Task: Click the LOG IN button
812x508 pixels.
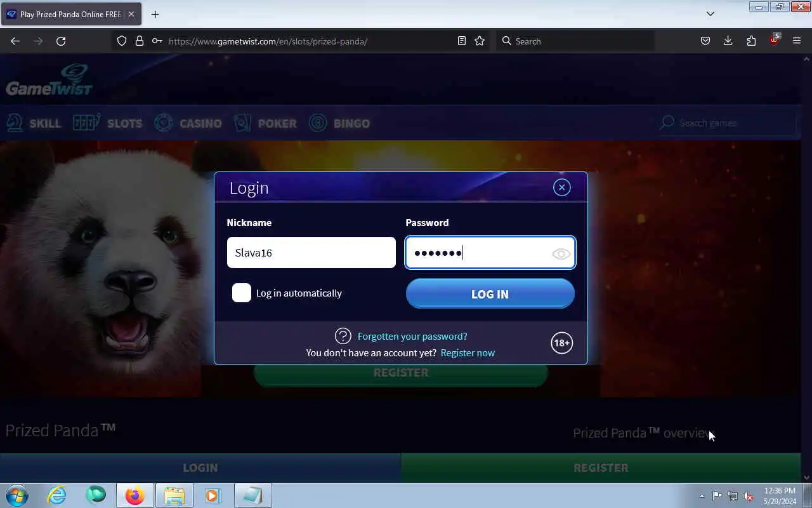Action: tap(490, 294)
